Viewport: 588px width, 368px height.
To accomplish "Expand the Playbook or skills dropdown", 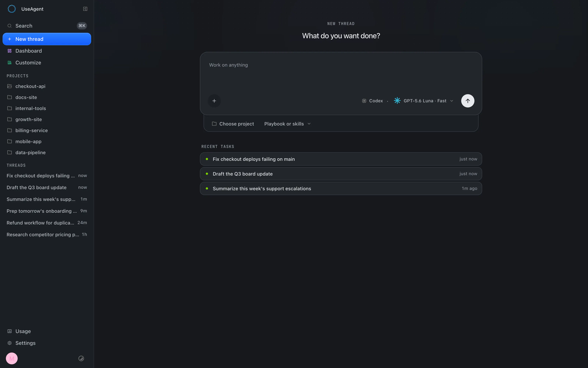I will pos(287,124).
